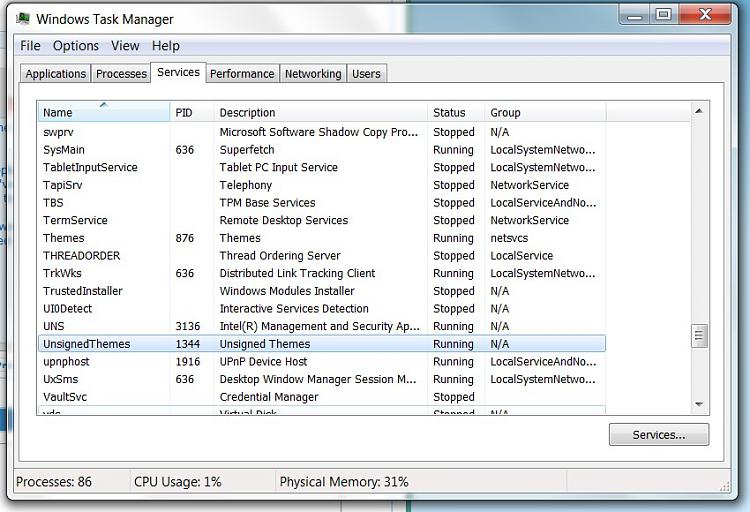
Task: Select the THREADORDER service row
Action: coord(321,256)
